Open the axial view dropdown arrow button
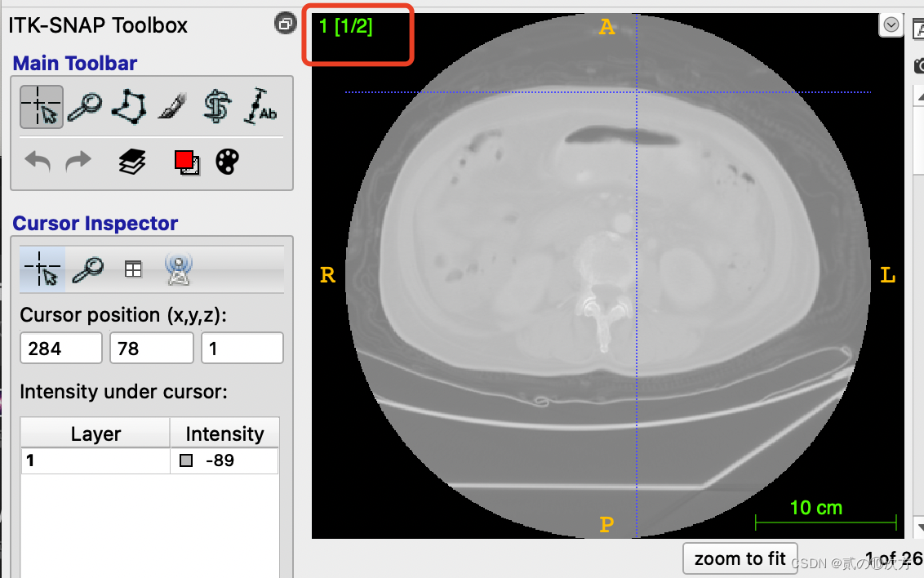The image size is (924, 578). 891,24
